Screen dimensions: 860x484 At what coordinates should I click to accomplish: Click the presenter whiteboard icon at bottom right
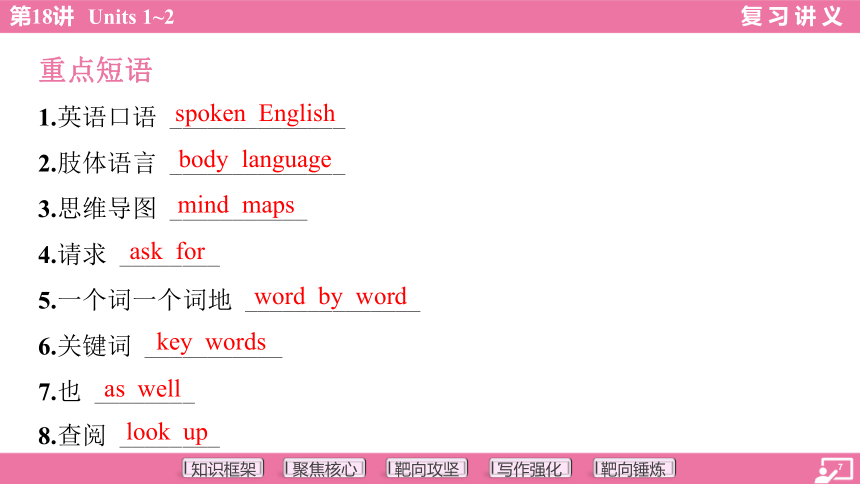pos(832,471)
